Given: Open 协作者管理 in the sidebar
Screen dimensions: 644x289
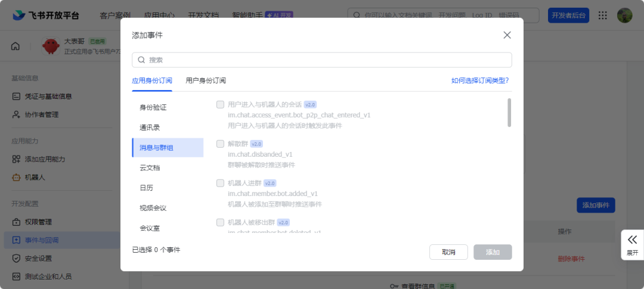Looking at the screenshot, I should pyautogui.click(x=42, y=114).
